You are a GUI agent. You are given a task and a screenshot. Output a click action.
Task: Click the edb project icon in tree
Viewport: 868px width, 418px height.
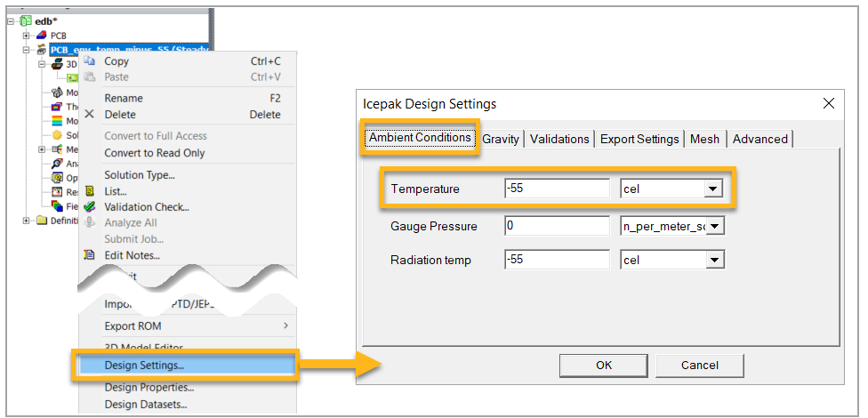click(25, 20)
